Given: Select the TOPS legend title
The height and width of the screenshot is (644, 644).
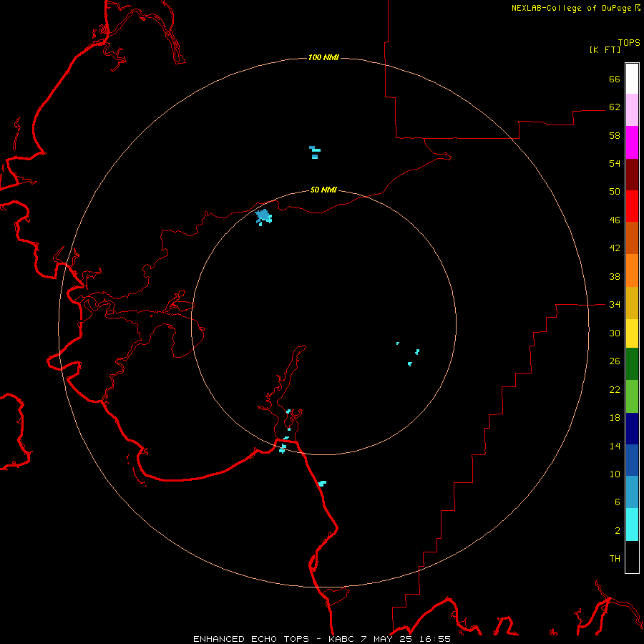Looking at the screenshot, I should (x=629, y=42).
